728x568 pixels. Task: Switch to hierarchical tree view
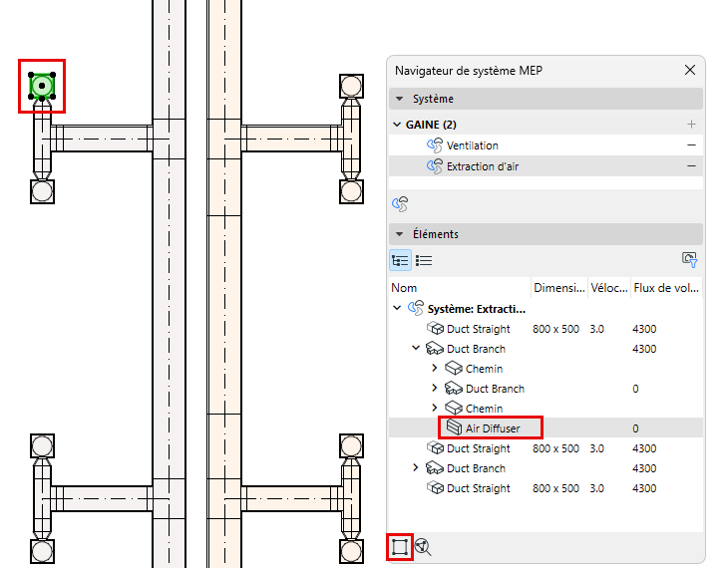[x=400, y=260]
